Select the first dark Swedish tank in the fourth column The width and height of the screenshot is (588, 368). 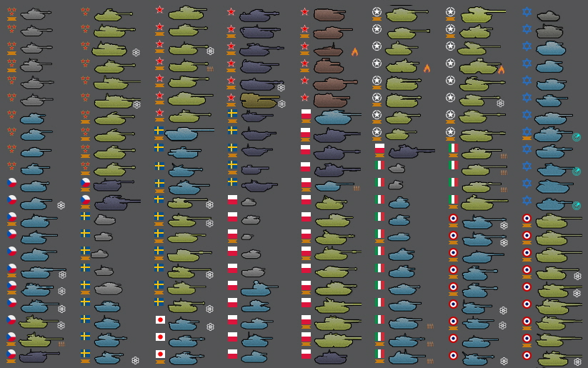256,116
